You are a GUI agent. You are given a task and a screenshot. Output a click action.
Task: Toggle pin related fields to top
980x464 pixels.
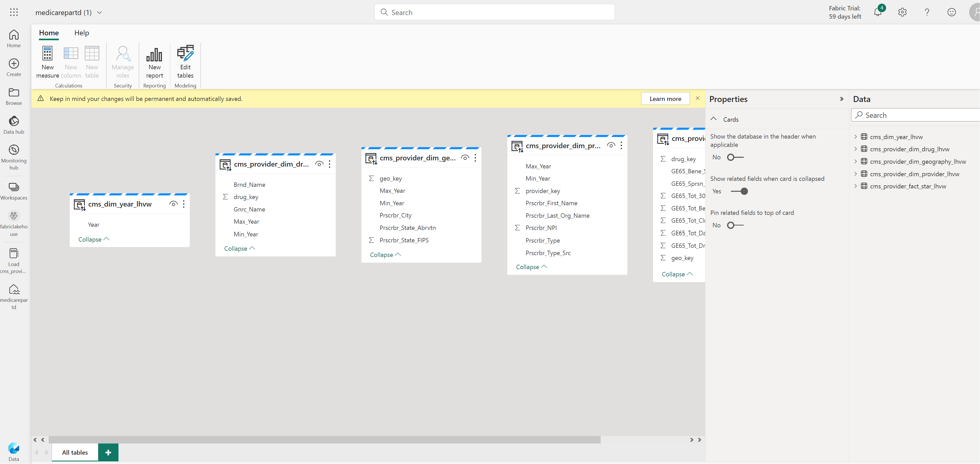click(x=735, y=225)
